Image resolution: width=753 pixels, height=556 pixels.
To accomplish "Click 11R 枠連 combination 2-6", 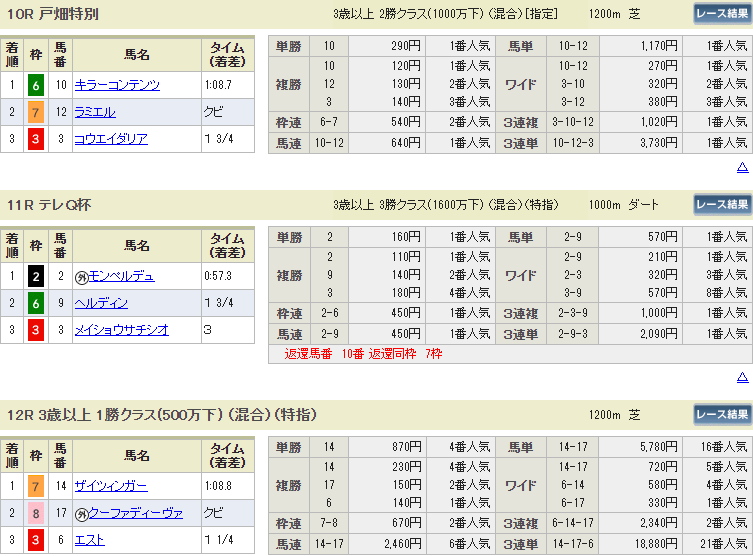I will click(x=329, y=313).
